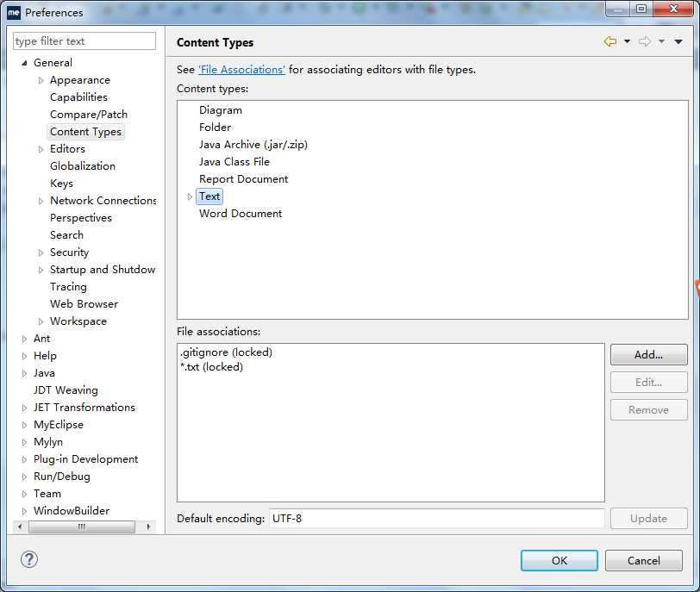This screenshot has height=592, width=700.
Task: Expand the Plug-in Development node
Action: point(24,459)
